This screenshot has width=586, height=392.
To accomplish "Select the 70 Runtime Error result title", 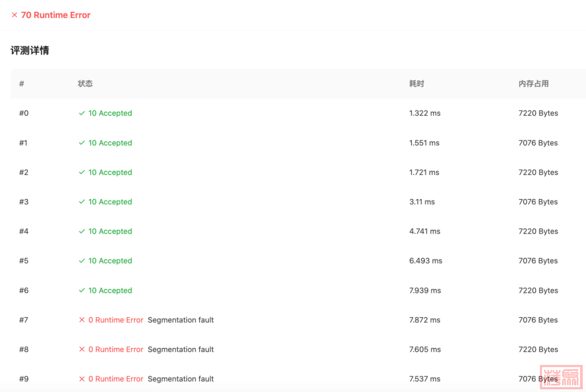I will pyautogui.click(x=55, y=15).
